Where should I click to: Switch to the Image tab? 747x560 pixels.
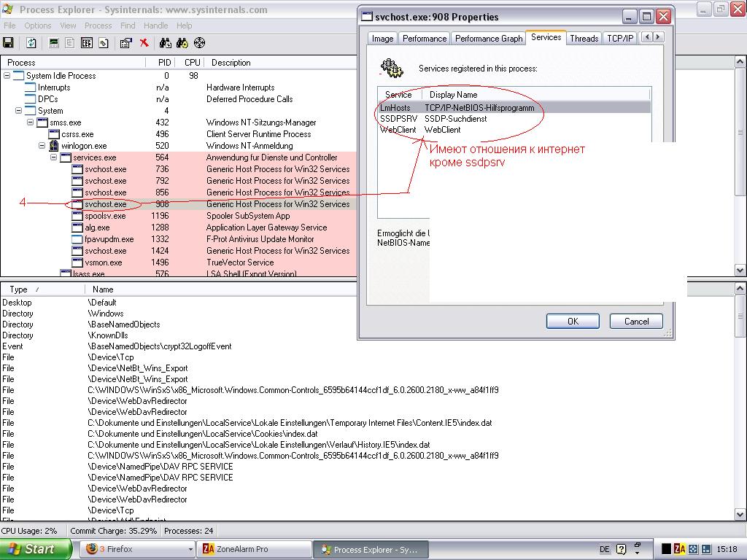coord(382,39)
